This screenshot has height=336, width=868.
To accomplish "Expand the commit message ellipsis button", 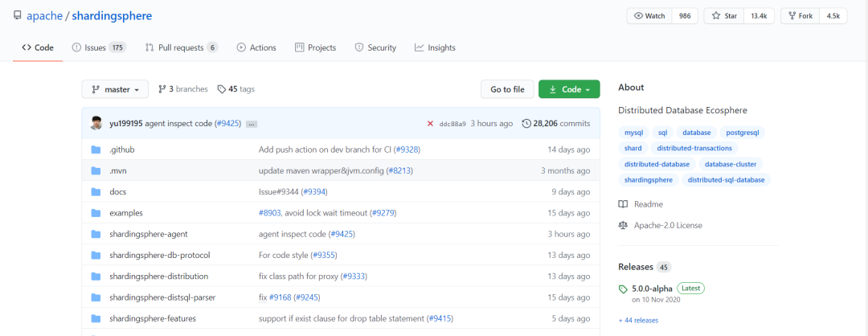I will click(x=251, y=124).
